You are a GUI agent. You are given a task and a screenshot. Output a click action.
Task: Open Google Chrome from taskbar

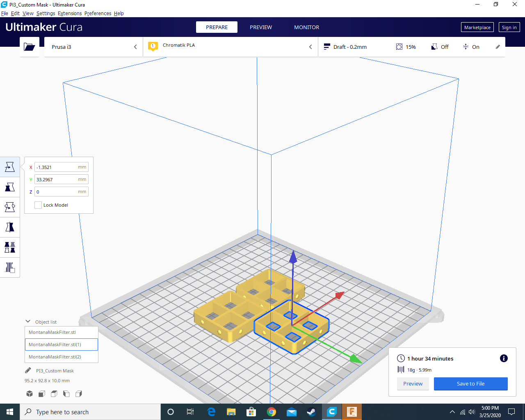(271, 412)
